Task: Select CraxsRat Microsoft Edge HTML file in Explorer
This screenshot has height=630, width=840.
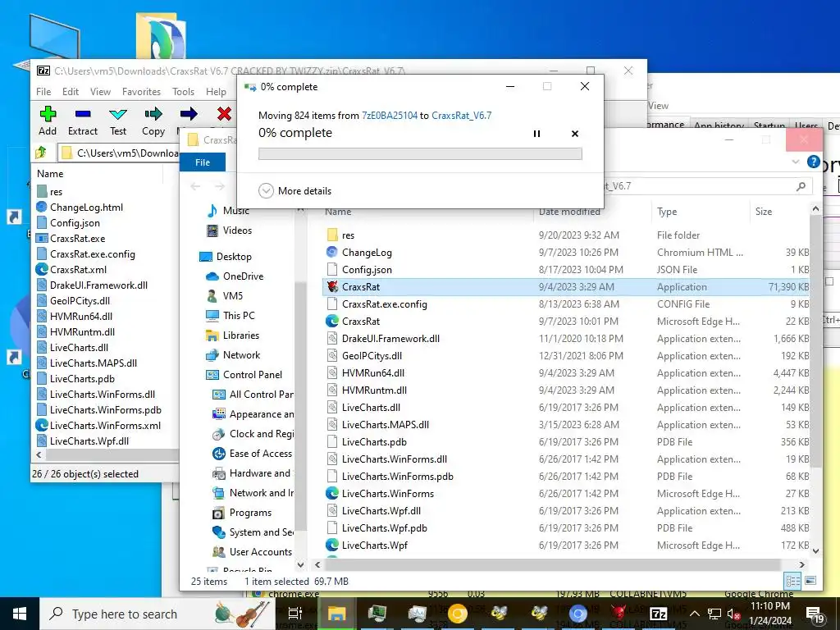Action: coord(566,321)
